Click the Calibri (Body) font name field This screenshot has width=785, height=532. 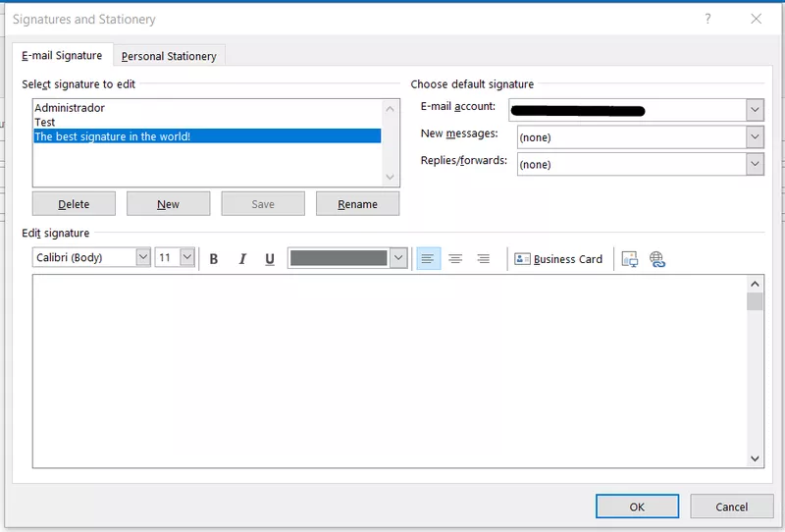pos(84,257)
